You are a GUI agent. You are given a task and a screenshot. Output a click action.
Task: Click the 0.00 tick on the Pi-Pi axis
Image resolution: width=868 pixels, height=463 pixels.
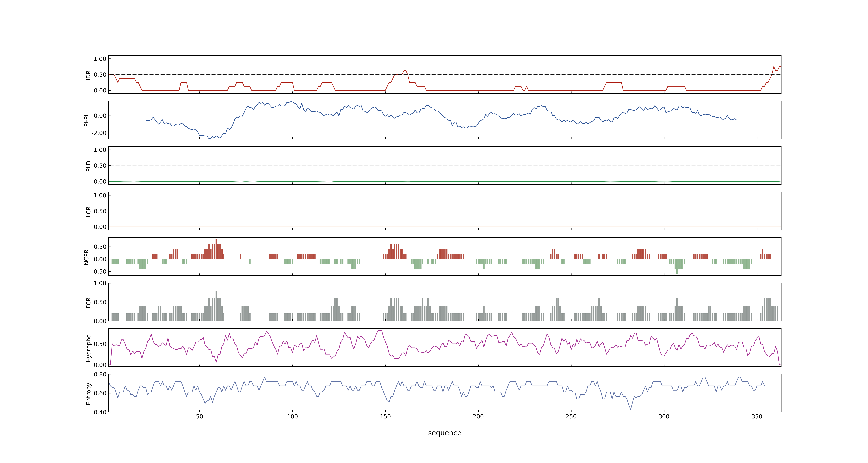pos(100,116)
